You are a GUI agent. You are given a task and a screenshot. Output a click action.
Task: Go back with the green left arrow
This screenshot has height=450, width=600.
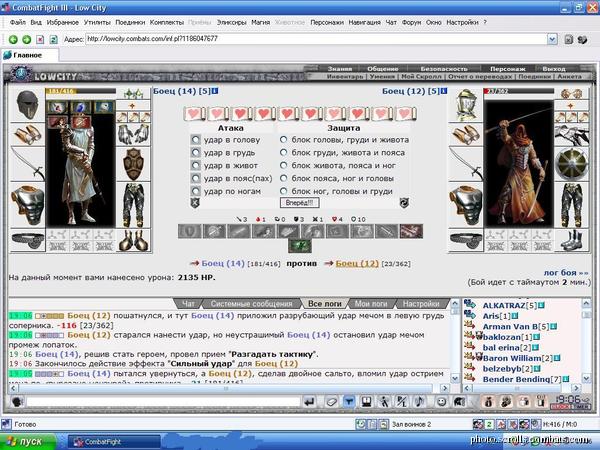(x=13, y=39)
